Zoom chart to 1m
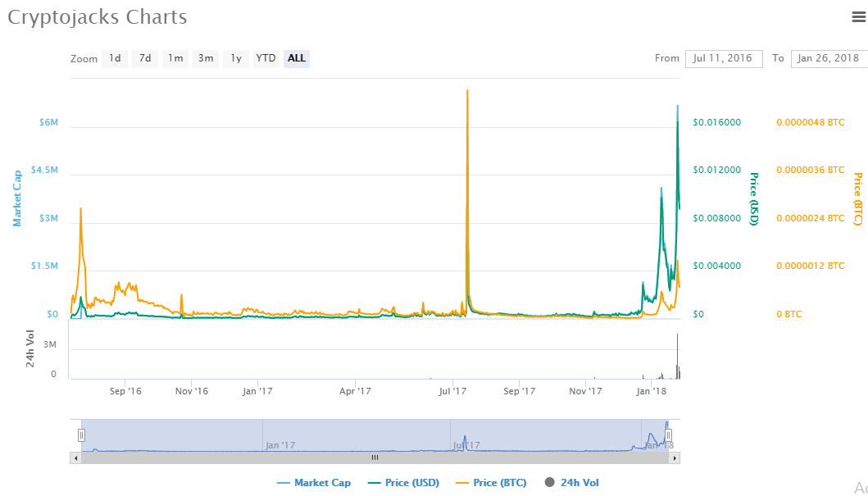 pyautogui.click(x=175, y=58)
